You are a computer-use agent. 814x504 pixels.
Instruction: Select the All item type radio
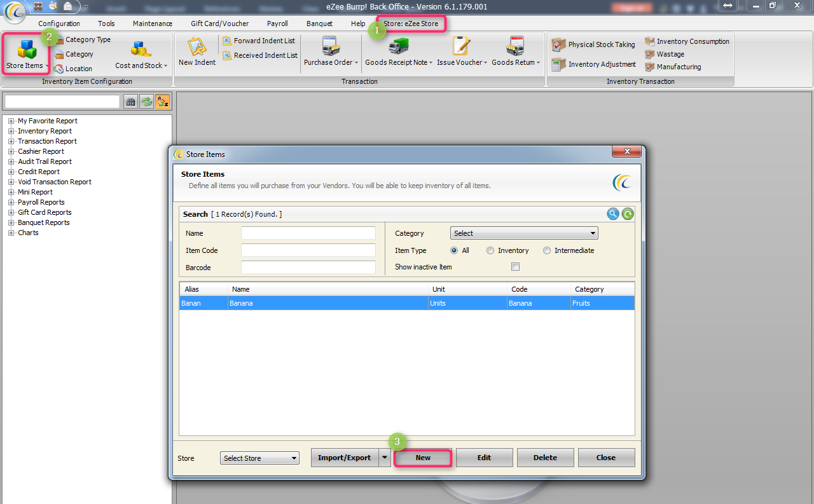pyautogui.click(x=454, y=250)
